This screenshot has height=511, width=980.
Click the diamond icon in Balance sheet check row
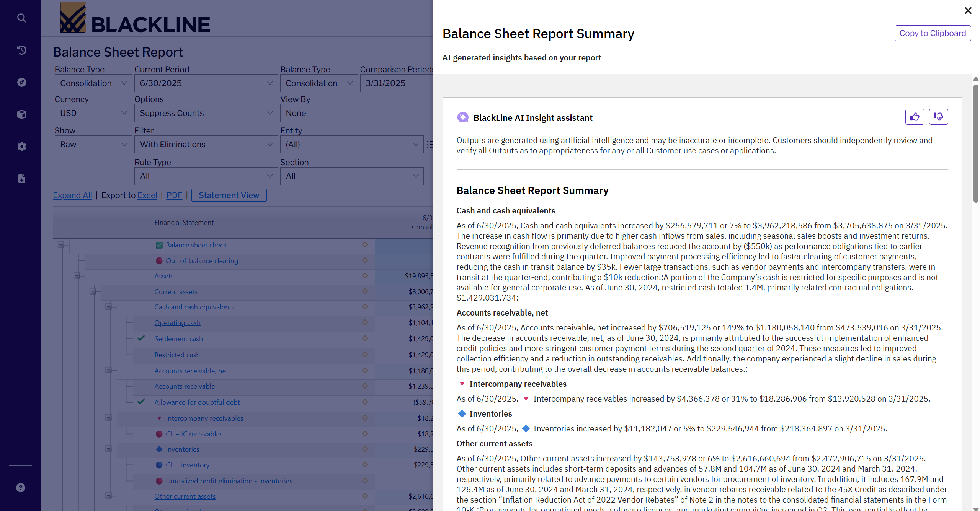tap(365, 245)
